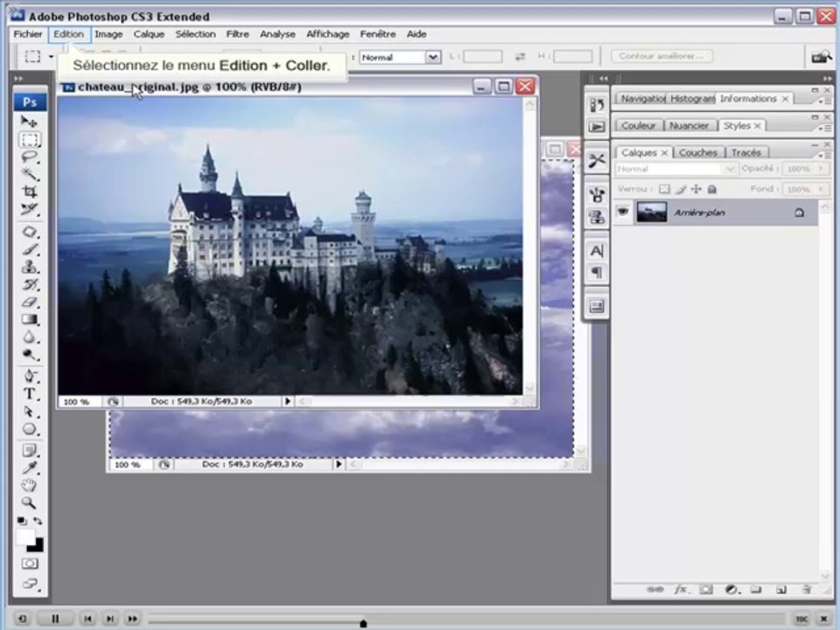Open the Character panel icon
Viewport: 840px width, 630px height.
click(596, 251)
